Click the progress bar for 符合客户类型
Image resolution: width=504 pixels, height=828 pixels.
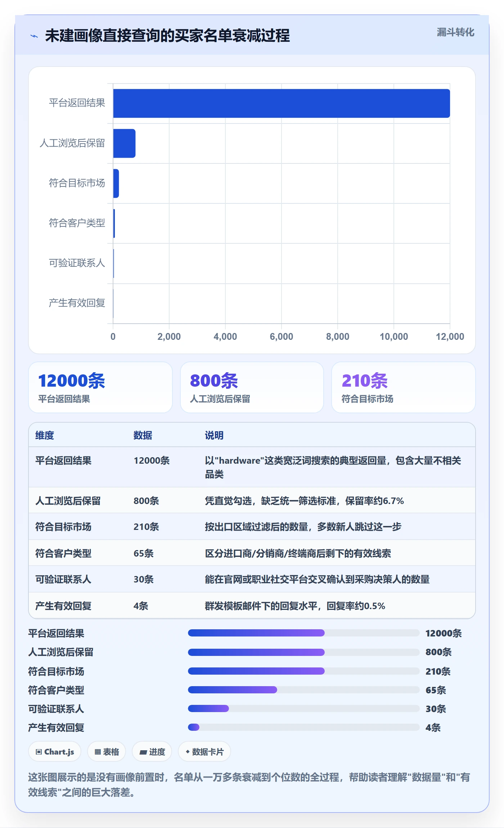304,690
